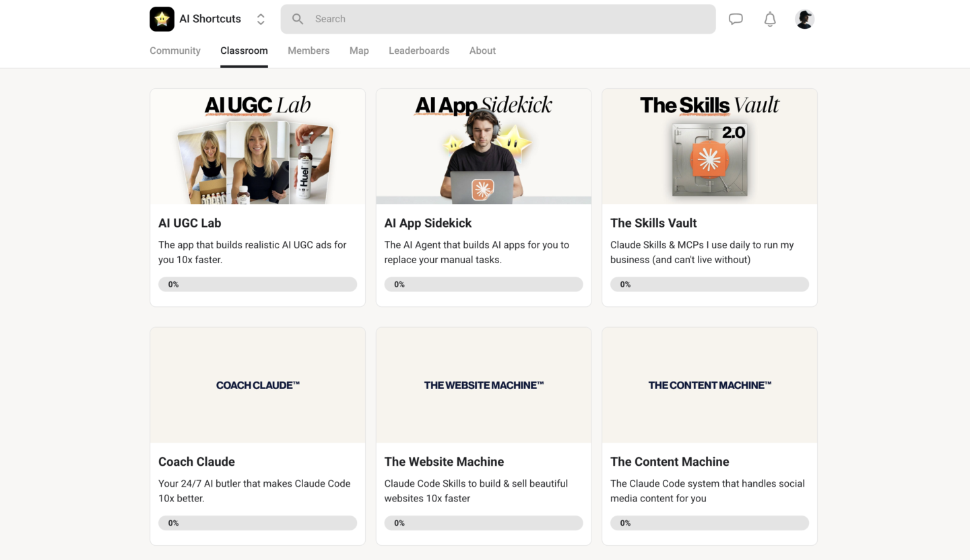Viewport: 970px width, 560px height.
Task: Click the AI Shortcuts group name
Action: click(210, 19)
